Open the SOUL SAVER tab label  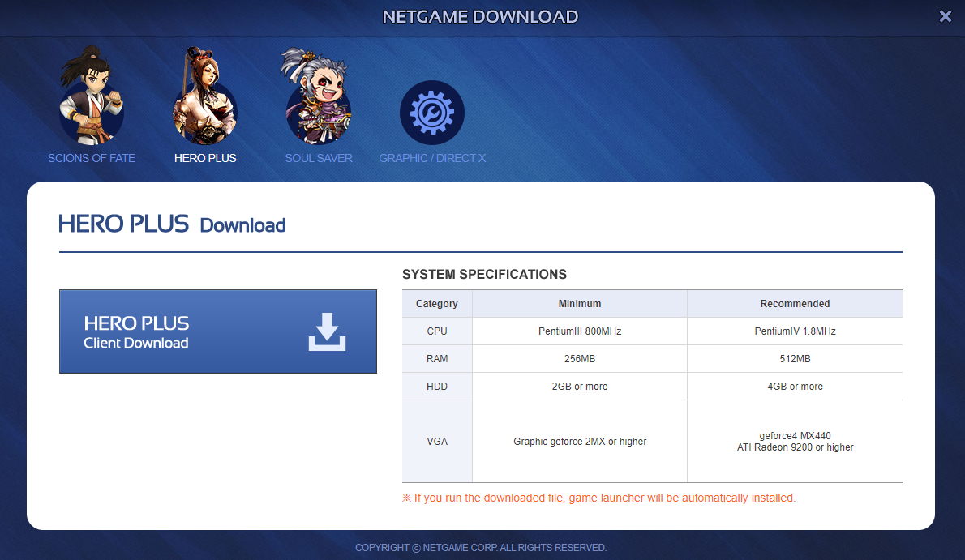319,158
